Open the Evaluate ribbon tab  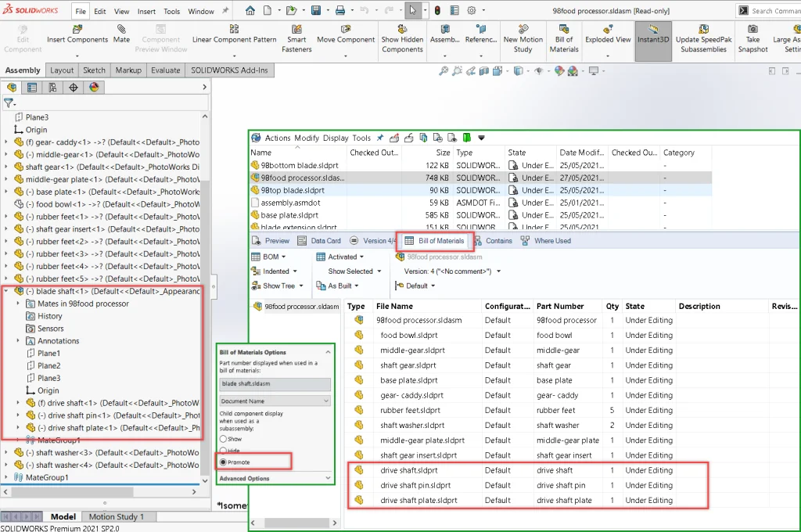tap(165, 70)
